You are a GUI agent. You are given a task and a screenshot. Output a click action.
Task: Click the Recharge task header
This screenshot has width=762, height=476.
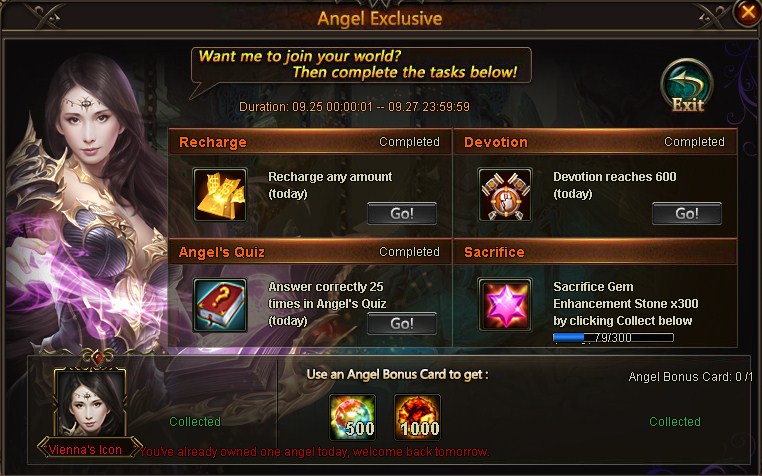[310, 142]
